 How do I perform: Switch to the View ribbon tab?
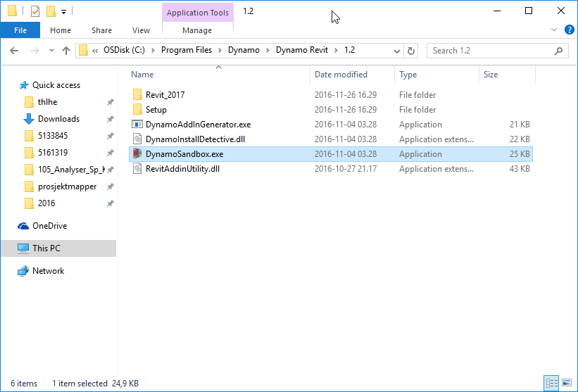click(x=141, y=30)
